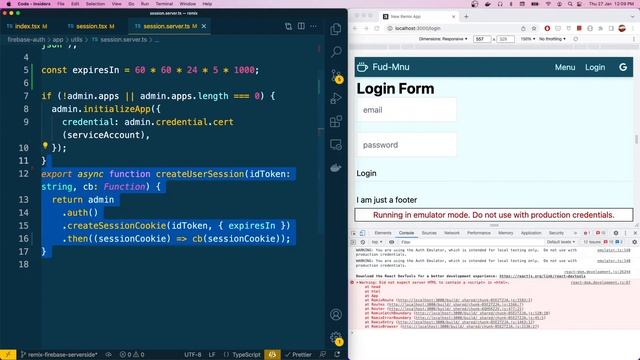Open the Default levels dropdown in console

coord(560,242)
